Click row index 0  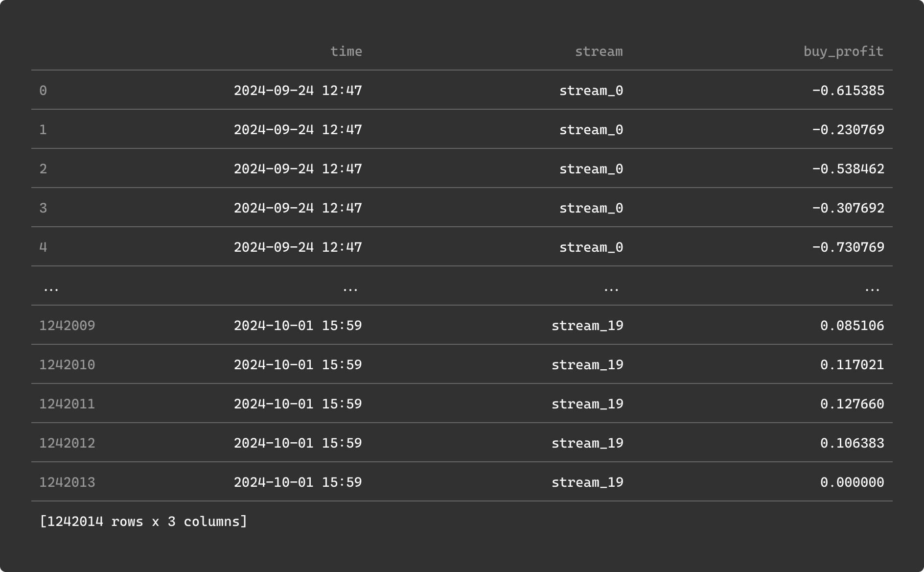pos(43,91)
